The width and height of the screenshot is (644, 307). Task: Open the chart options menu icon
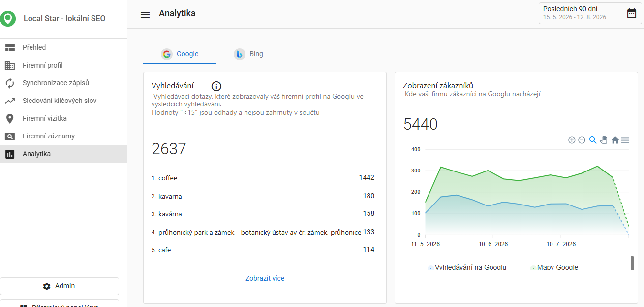click(625, 140)
